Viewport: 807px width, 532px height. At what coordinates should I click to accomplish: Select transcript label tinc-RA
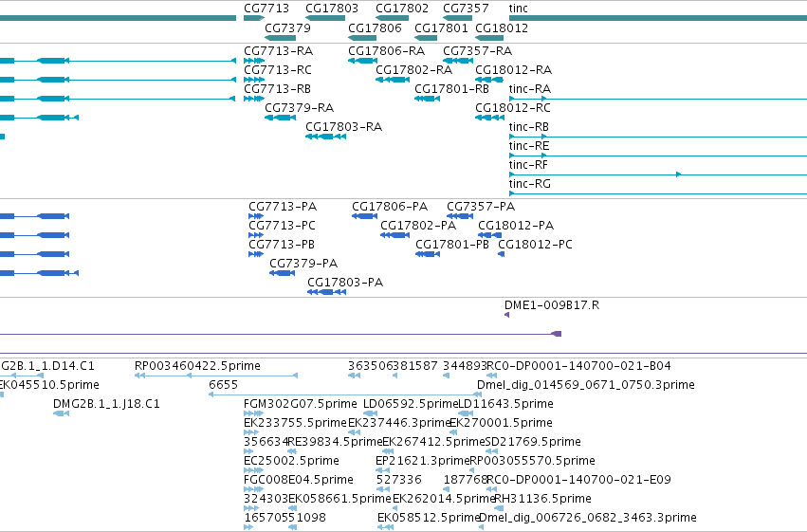[530, 88]
